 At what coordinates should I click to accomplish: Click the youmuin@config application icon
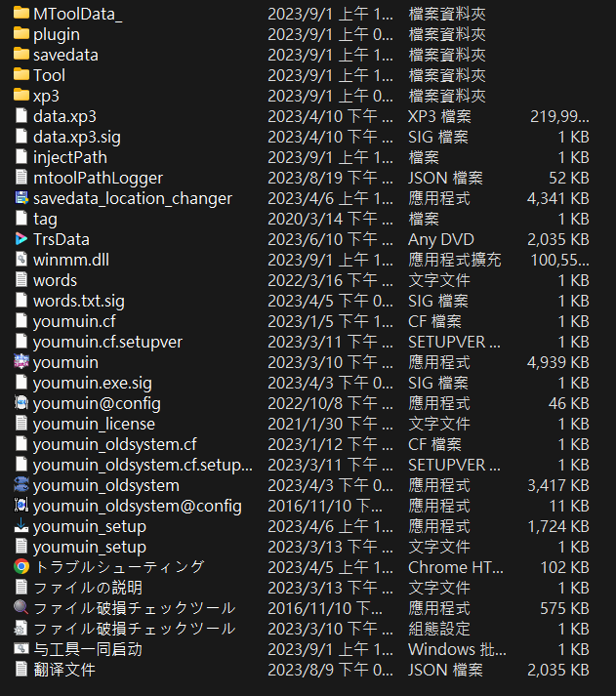[x=21, y=402]
